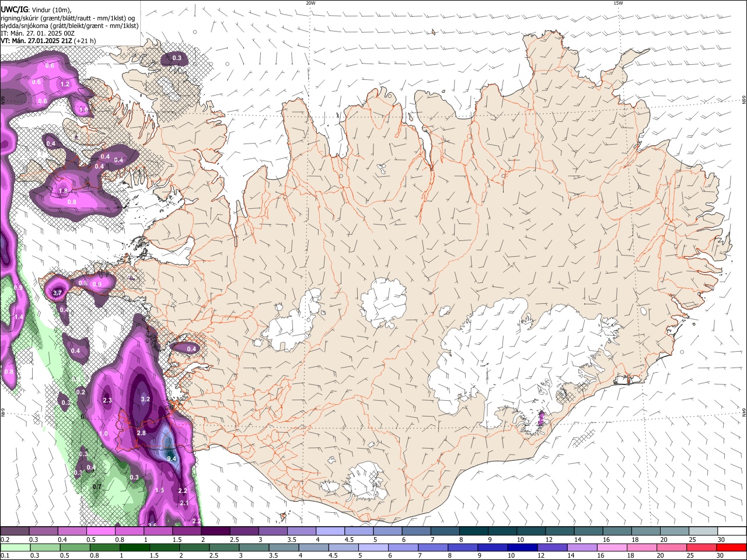Click the 2.3 precipitation value on the map
This screenshot has width=747, height=560.
coord(107,400)
